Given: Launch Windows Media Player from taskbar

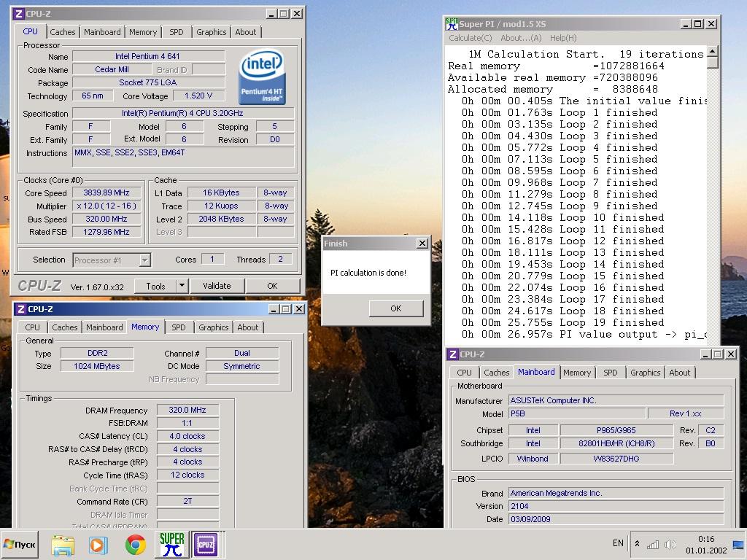Looking at the screenshot, I should (98, 545).
